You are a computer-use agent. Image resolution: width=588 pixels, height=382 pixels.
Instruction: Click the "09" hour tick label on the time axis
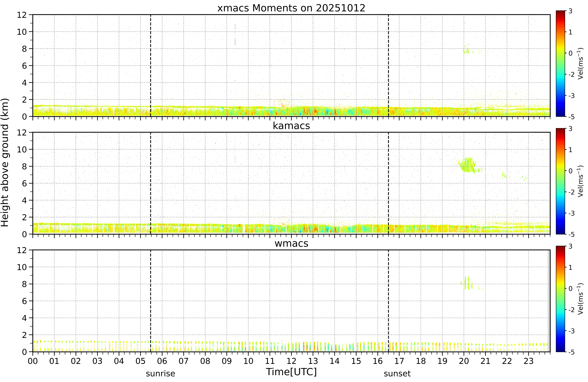pyautogui.click(x=227, y=361)
